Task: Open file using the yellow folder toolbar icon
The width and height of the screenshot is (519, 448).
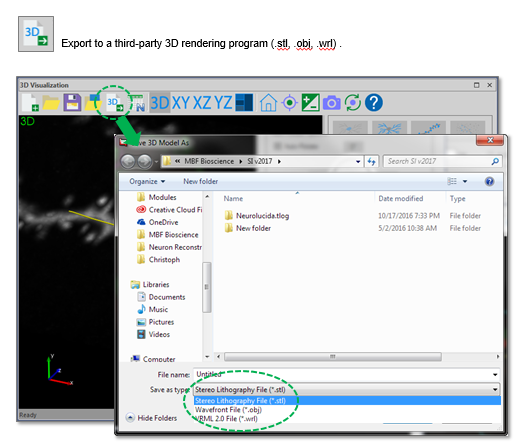Action: 51,103
